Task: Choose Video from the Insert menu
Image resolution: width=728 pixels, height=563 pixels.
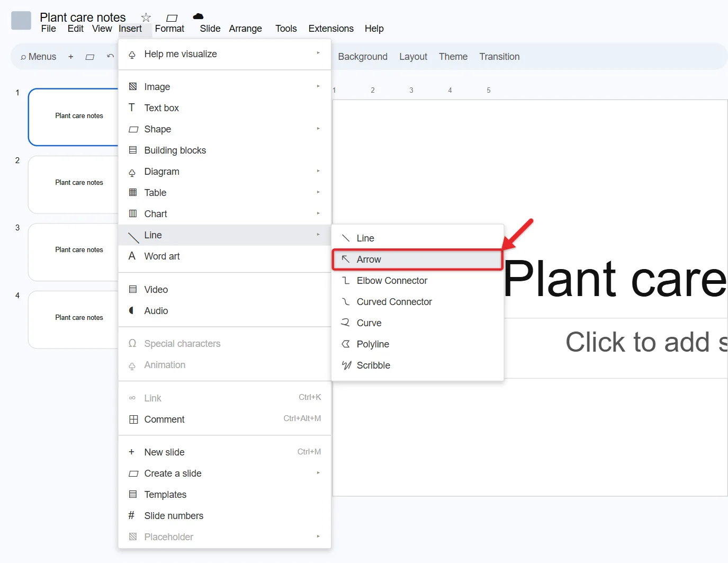Action: (x=224, y=290)
